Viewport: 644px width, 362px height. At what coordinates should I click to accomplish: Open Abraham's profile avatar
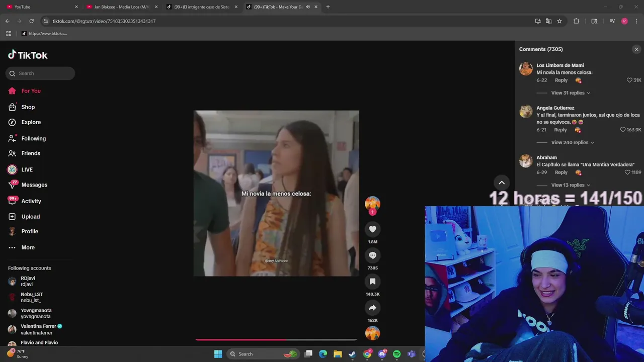click(x=526, y=161)
